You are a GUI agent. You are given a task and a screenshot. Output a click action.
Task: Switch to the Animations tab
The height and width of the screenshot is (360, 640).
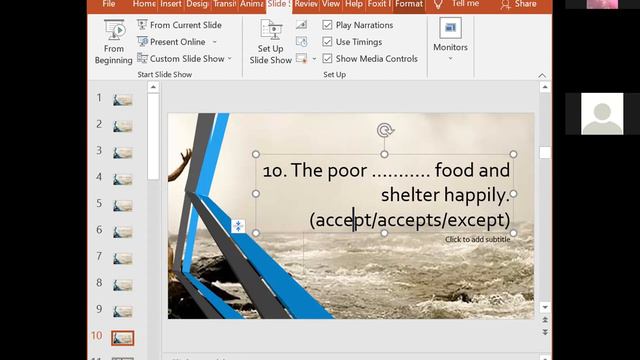click(251, 4)
